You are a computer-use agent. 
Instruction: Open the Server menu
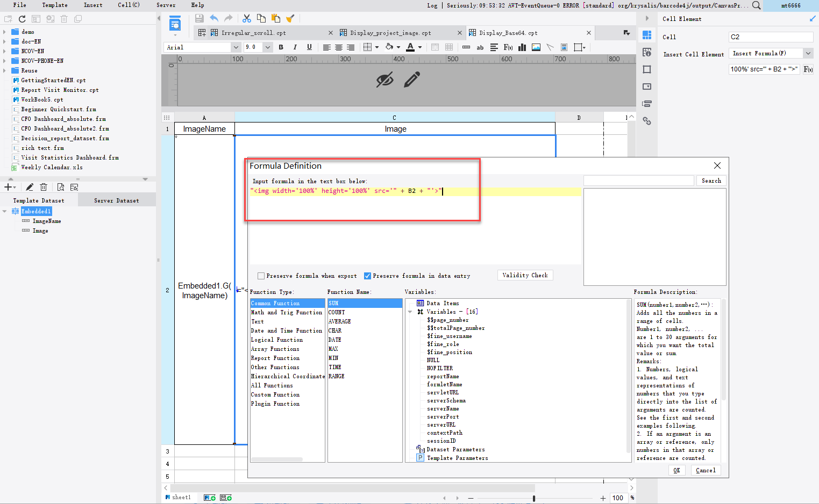click(166, 5)
